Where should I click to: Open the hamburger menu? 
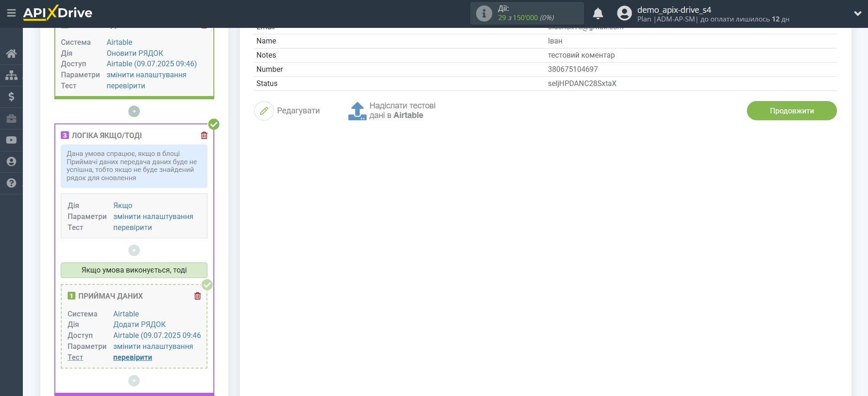(11, 13)
